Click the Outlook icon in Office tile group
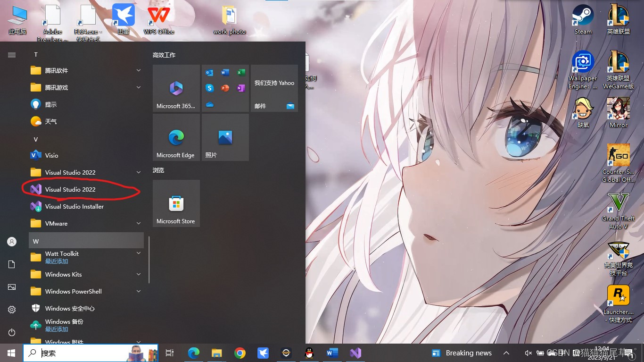The height and width of the screenshot is (362, 644). click(209, 73)
